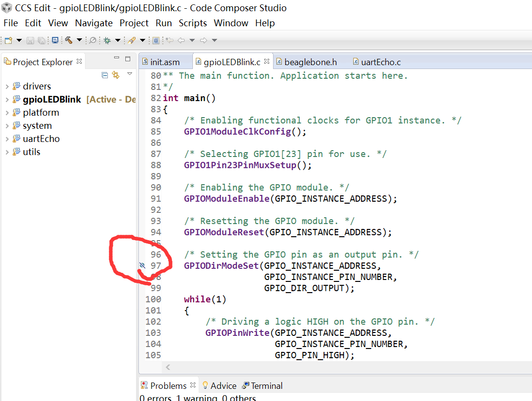The width and height of the screenshot is (532, 401).
Task: Click the New file wizard icon
Action: [8, 40]
